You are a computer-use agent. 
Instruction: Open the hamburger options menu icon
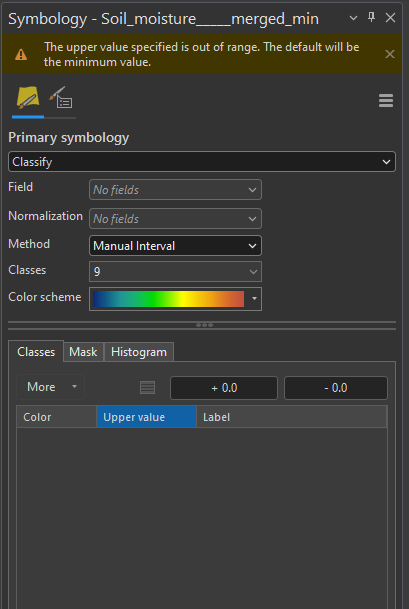(386, 101)
